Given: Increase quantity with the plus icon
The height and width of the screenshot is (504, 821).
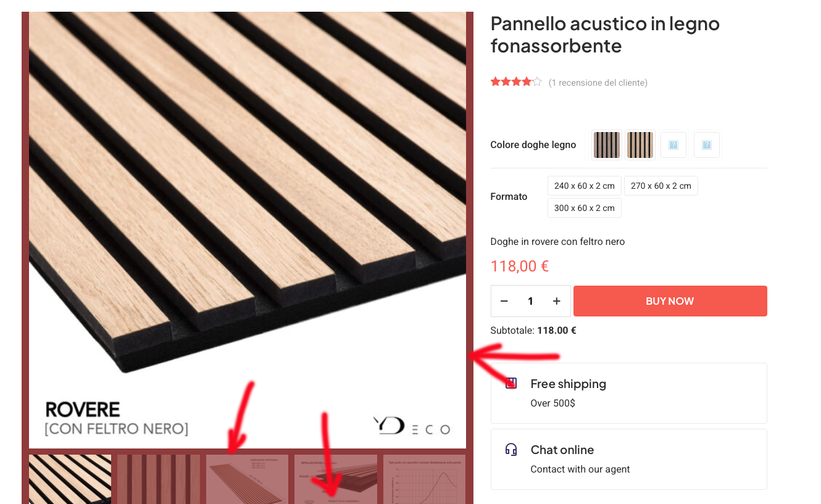Looking at the screenshot, I should [x=557, y=301].
